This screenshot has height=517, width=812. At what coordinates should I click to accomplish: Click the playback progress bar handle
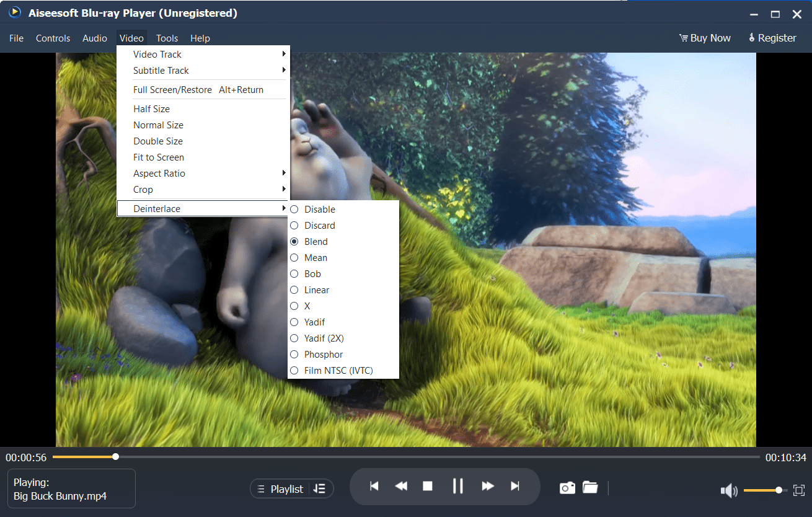tap(115, 457)
